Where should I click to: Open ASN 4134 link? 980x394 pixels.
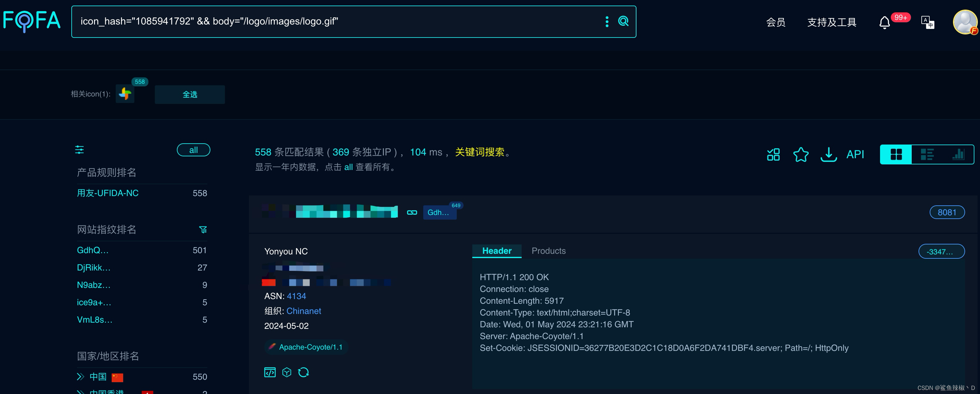pos(296,296)
